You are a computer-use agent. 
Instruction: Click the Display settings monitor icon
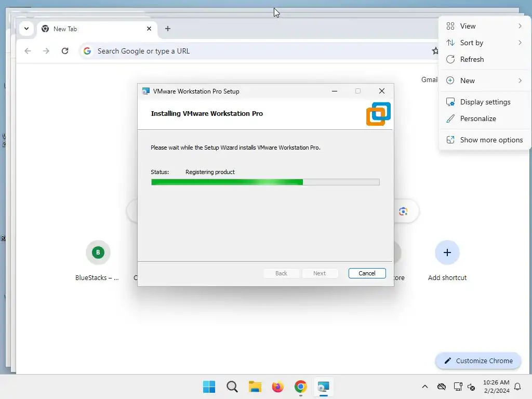450,102
